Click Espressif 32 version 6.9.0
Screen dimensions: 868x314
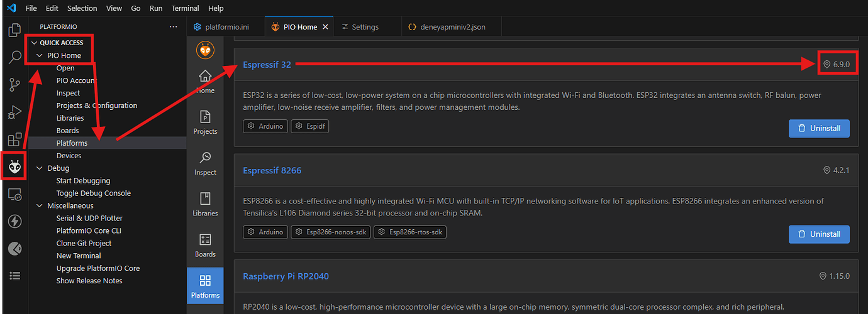pyautogui.click(x=837, y=65)
